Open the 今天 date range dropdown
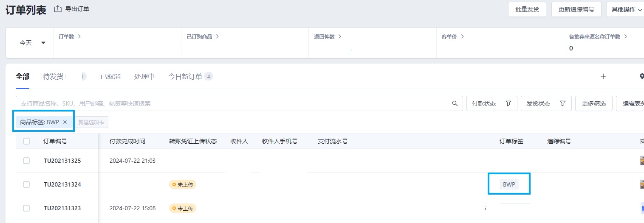 pyautogui.click(x=32, y=43)
